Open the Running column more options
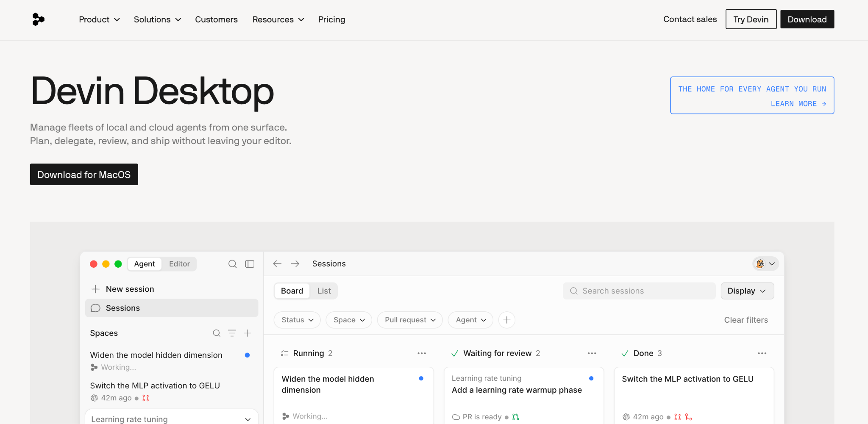Screen dimensions: 868x424 422,353
